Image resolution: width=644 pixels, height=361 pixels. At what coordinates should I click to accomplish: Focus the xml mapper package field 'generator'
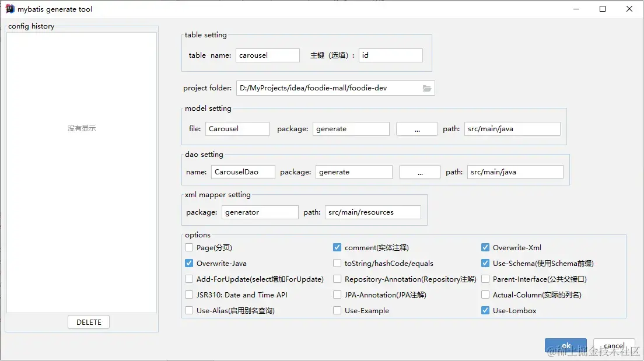point(260,212)
